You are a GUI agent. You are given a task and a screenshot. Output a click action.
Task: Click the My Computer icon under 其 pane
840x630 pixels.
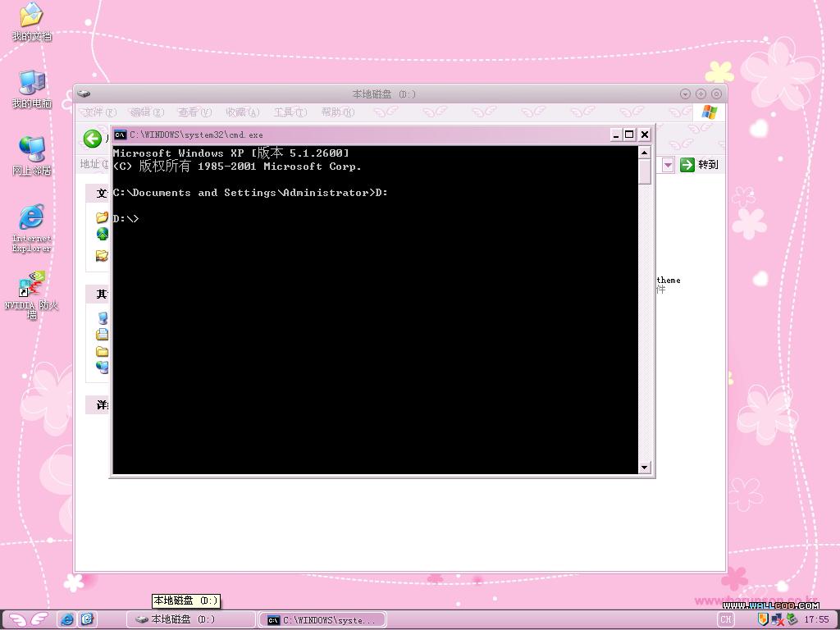103,317
